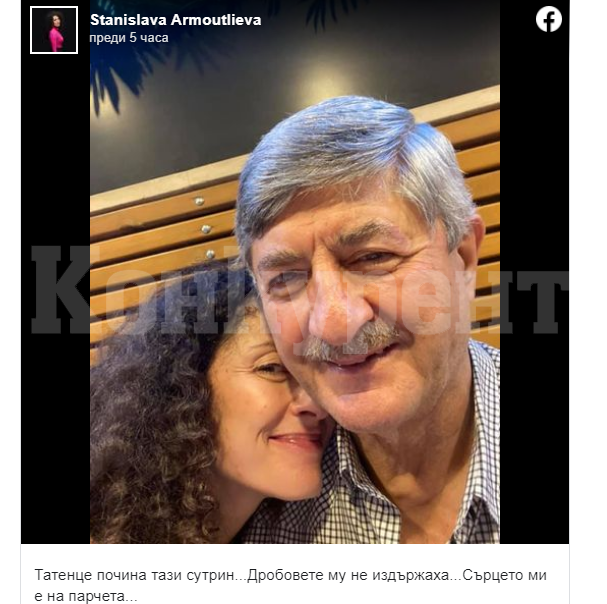This screenshot has width=607, height=604.
Task: Visit the Stanislava Armoutlieva profile name link
Action: [x=175, y=20]
